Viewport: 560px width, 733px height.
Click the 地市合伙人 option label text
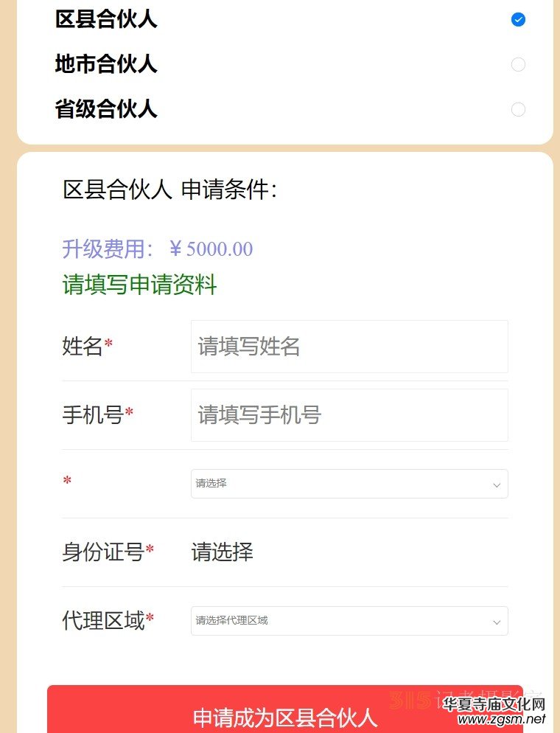coord(106,65)
